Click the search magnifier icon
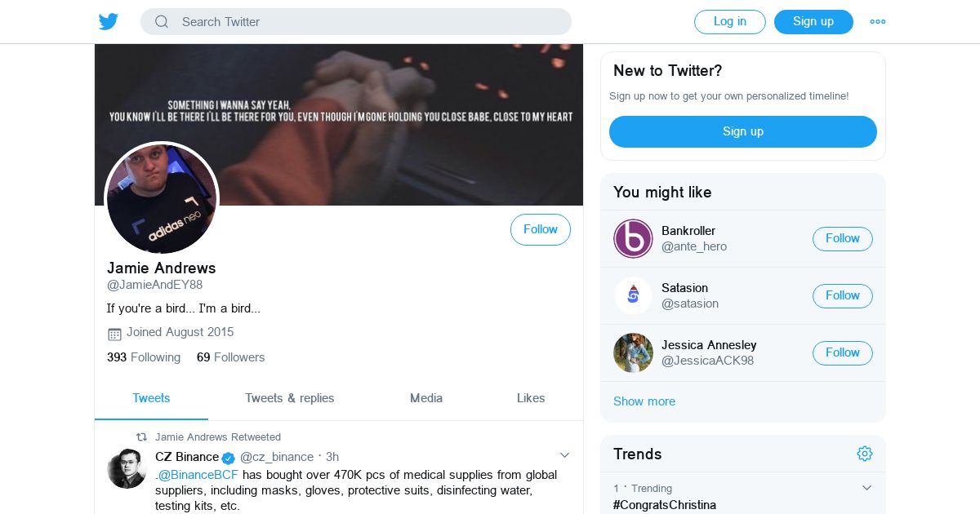The height and width of the screenshot is (514, 980). point(162,22)
